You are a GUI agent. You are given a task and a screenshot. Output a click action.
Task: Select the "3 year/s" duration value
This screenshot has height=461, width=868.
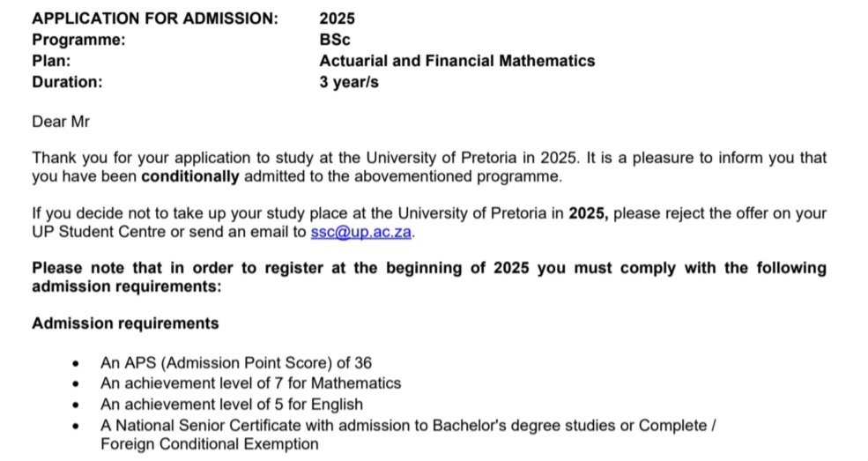point(349,83)
